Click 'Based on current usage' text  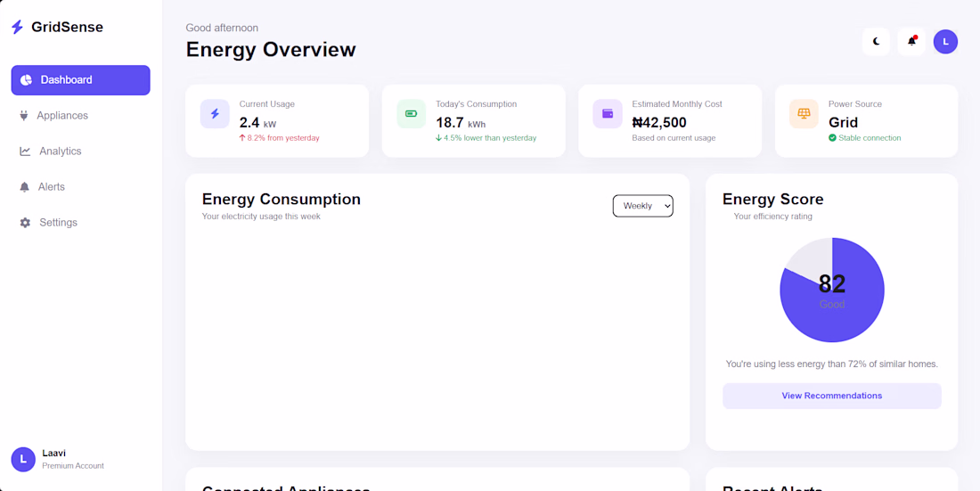(x=674, y=137)
